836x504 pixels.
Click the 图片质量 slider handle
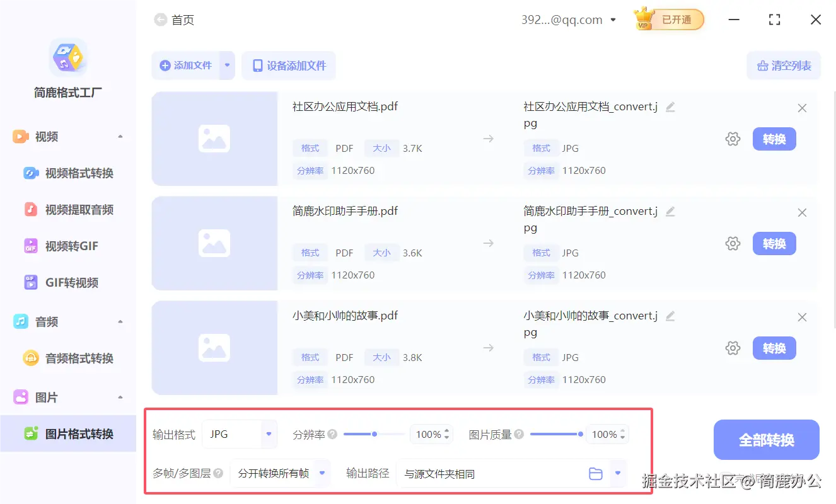click(580, 434)
